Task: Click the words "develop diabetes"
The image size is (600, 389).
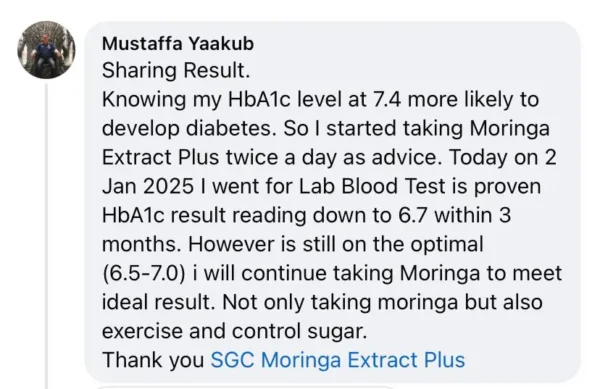Action: coord(189,129)
